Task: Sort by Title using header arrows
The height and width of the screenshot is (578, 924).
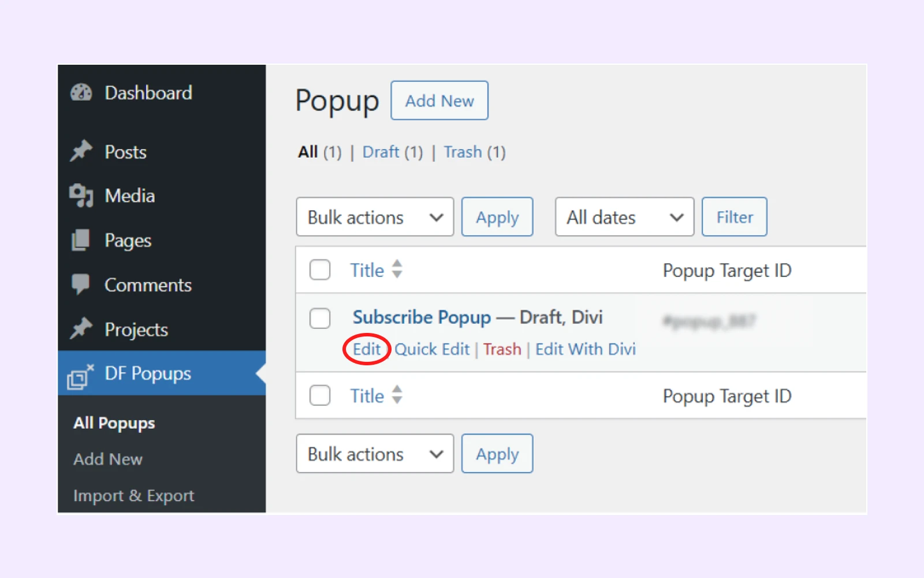Action: [x=397, y=269]
